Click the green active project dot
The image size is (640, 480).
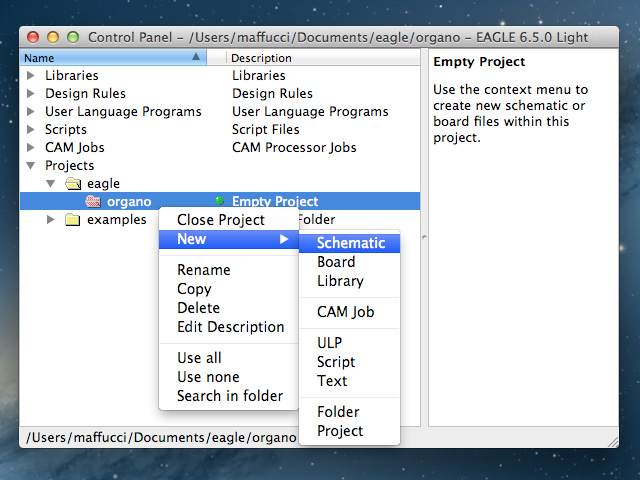[x=219, y=202]
